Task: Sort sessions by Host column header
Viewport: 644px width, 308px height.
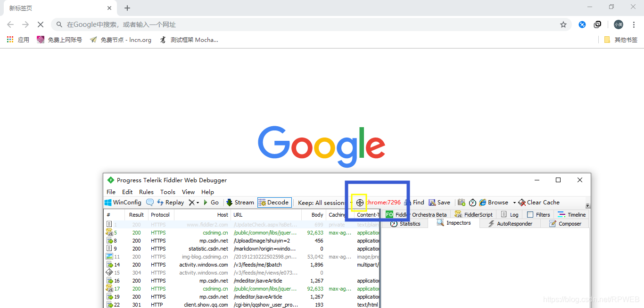Action: pyautogui.click(x=203, y=215)
